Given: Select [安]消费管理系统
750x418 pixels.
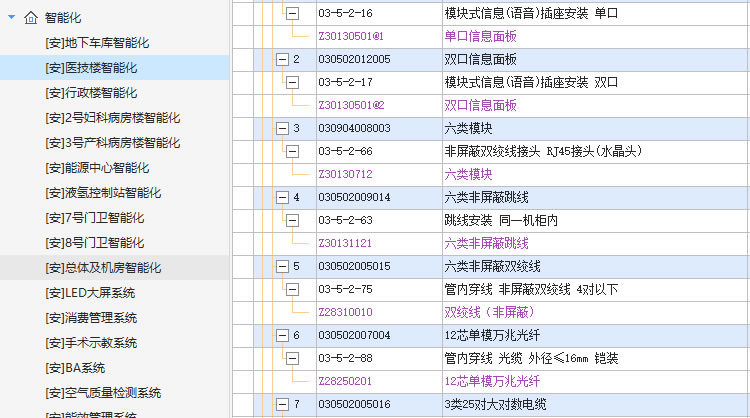Looking at the screenshot, I should point(91,318).
